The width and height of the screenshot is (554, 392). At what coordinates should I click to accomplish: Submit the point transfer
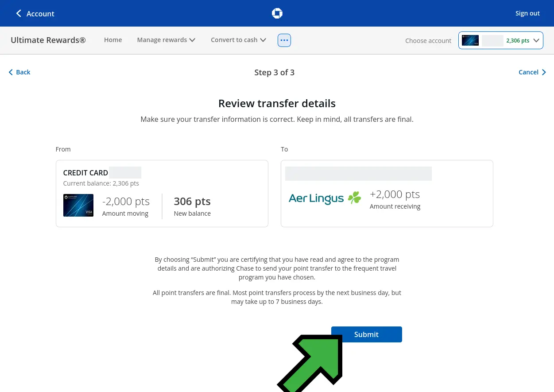(x=367, y=334)
